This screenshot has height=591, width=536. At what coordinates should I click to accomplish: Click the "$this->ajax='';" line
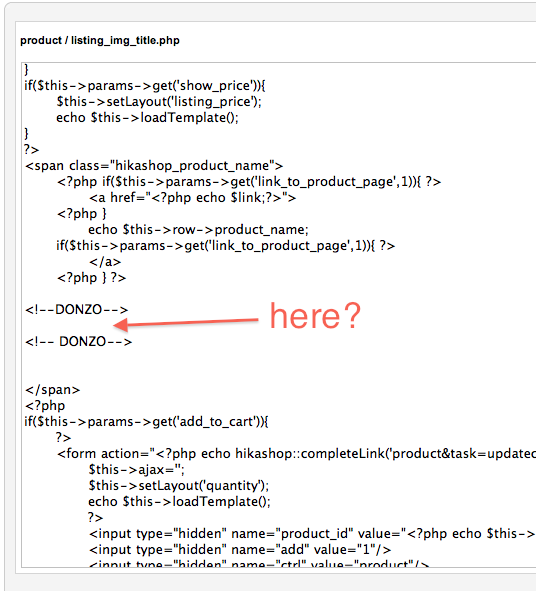click(x=136, y=470)
